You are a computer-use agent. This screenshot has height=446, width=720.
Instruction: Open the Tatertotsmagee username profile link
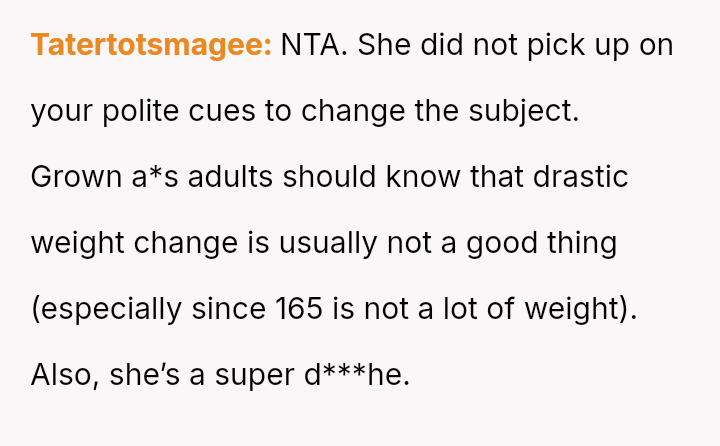[x=151, y=45]
